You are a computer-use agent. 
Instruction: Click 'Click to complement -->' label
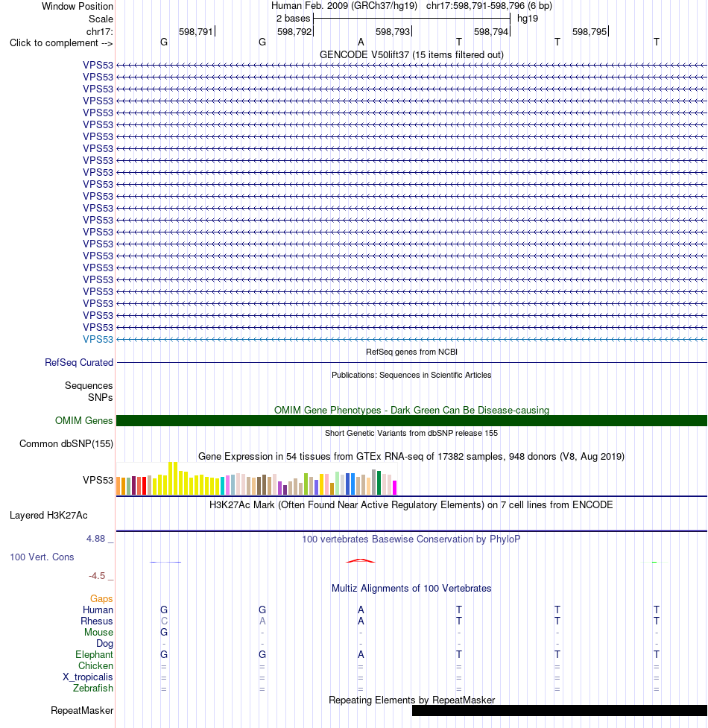tap(61, 43)
